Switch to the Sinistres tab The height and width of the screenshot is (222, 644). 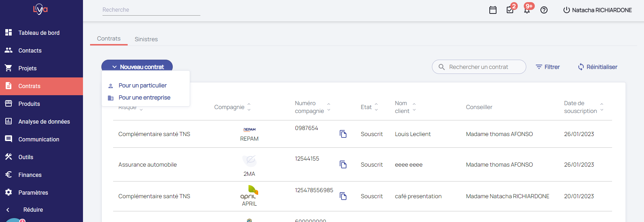click(146, 39)
